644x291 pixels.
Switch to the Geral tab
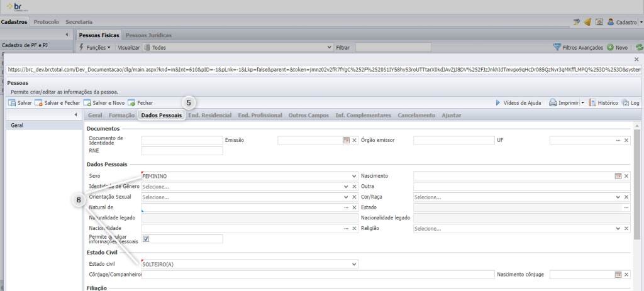(x=96, y=116)
